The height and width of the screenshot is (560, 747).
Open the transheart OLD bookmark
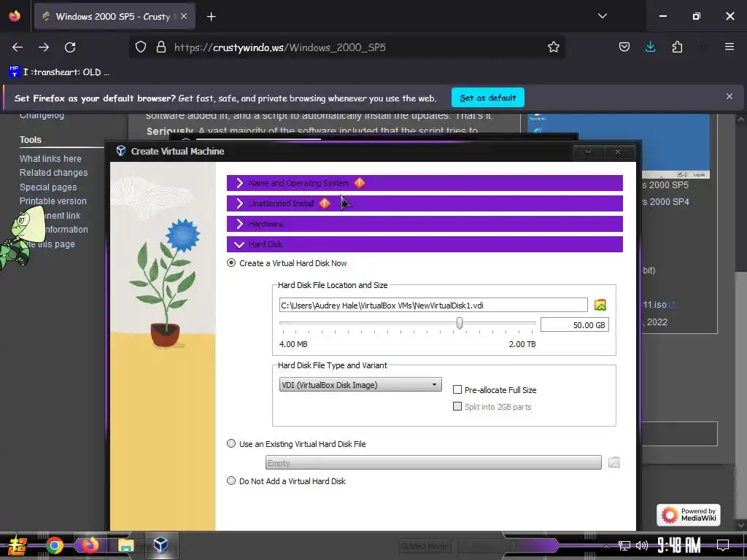(x=59, y=72)
